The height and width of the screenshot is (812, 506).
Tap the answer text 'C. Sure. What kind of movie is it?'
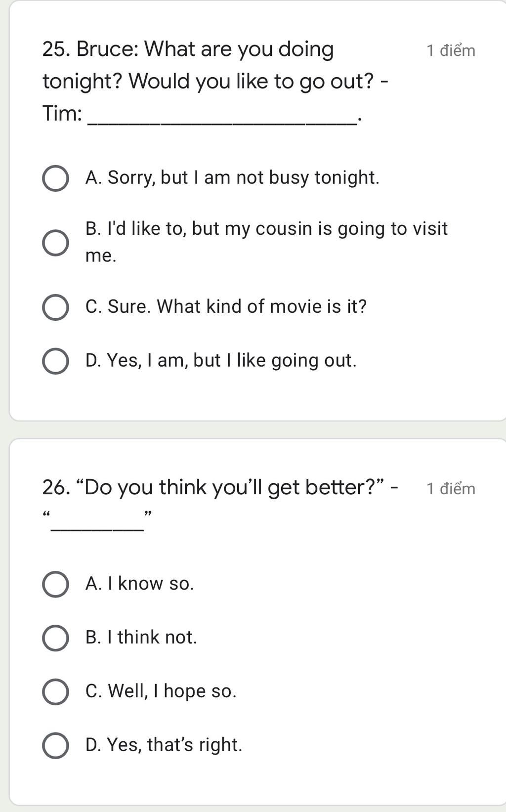226,307
